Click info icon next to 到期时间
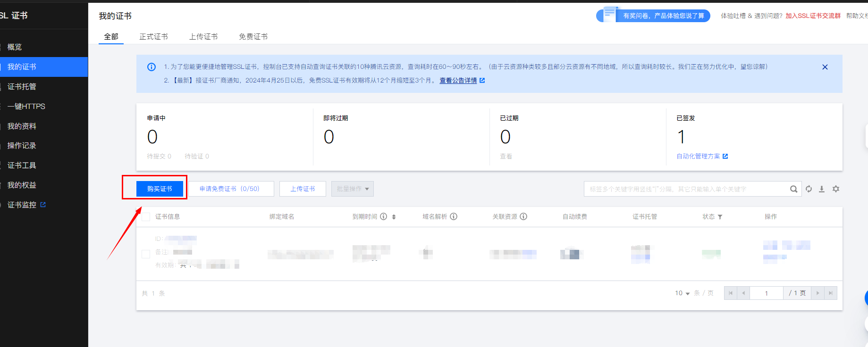Screen dimensions: 868x347 pos(384,216)
